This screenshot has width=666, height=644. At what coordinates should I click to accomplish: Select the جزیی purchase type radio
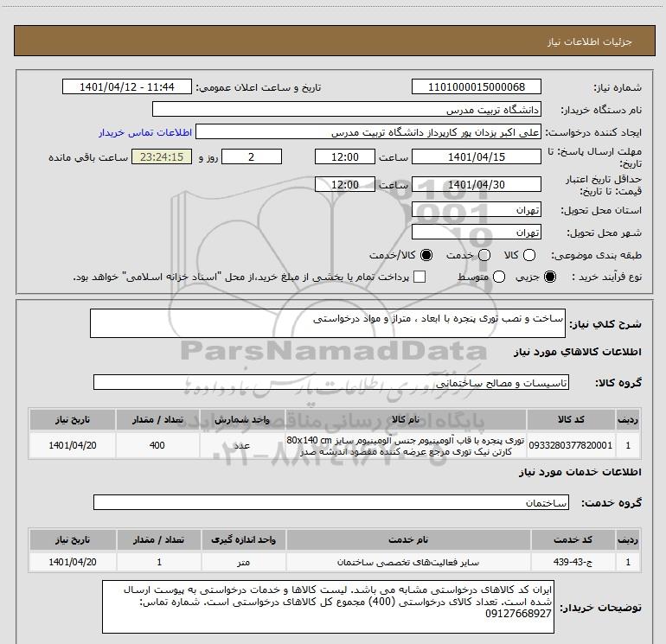(549, 277)
